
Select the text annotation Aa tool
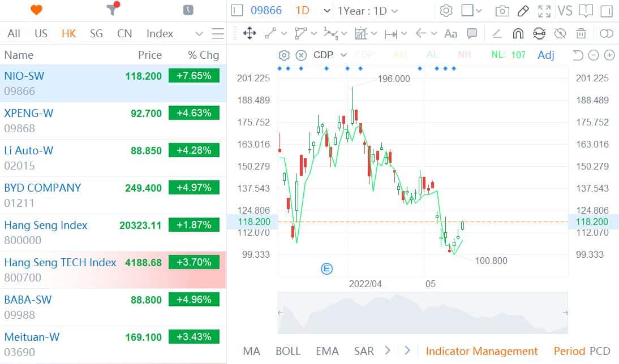(450, 34)
